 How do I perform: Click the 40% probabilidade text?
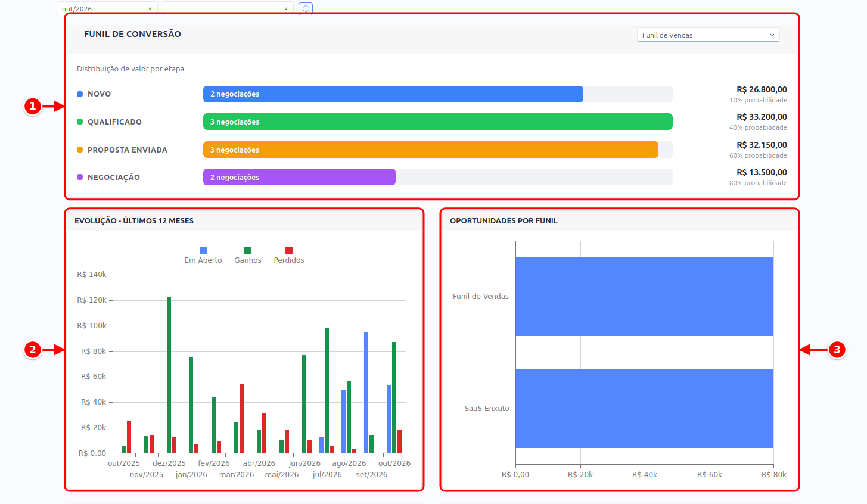758,127
